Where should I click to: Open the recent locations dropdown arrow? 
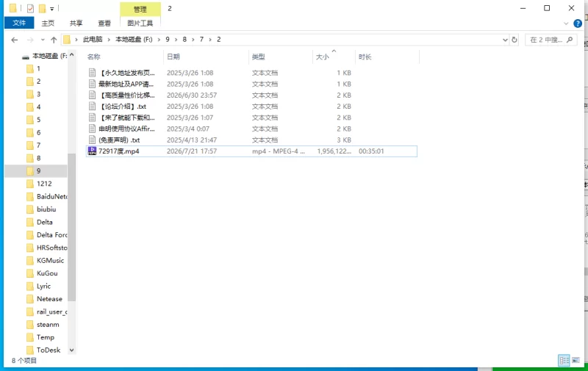click(x=43, y=40)
